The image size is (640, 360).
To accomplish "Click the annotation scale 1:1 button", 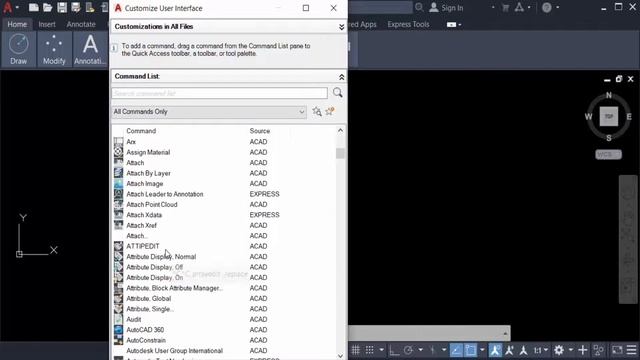I will coord(538,350).
